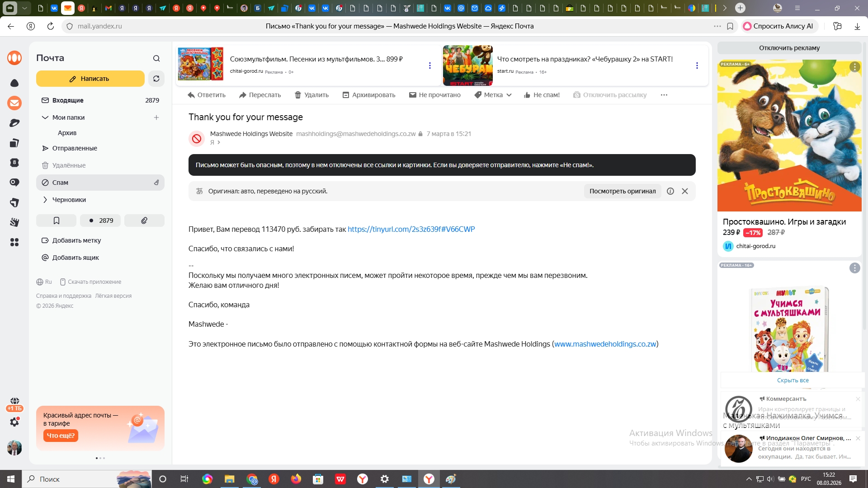Screen dimensions: 868x488
Task: Click the broom icon in Спам folder
Action: coord(156,183)
